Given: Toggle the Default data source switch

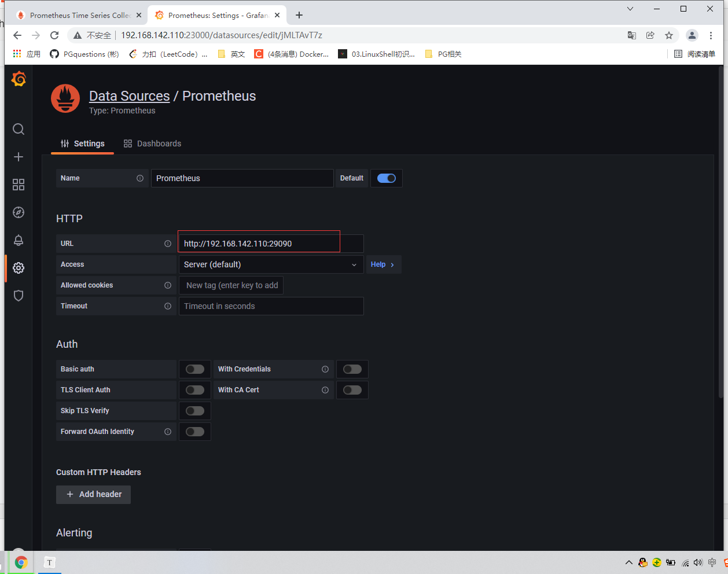Looking at the screenshot, I should (x=387, y=178).
